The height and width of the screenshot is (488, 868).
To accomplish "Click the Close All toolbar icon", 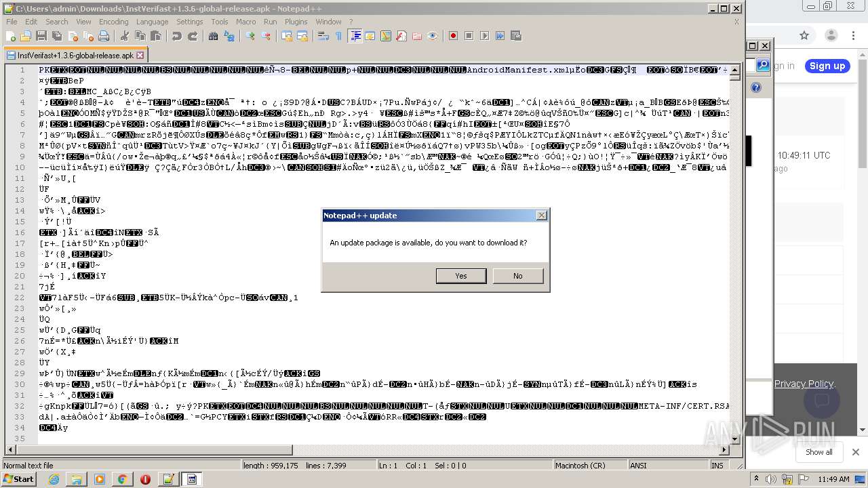I will [87, 36].
